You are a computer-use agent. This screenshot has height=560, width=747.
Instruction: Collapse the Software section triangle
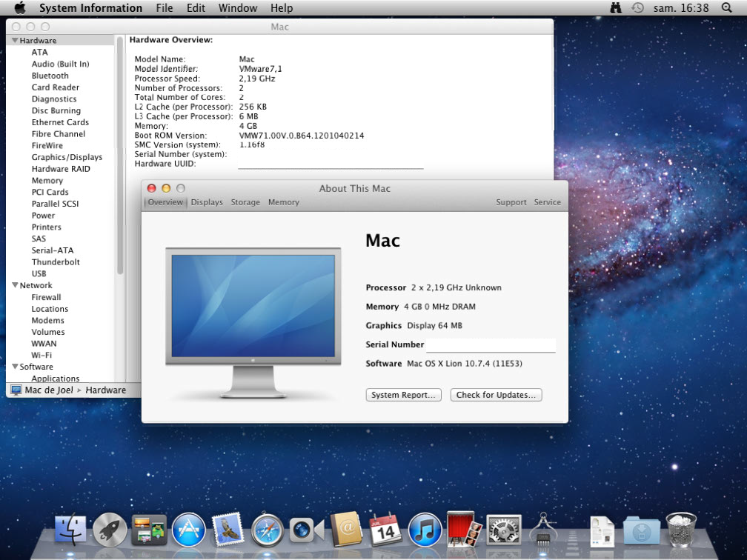tap(15, 367)
